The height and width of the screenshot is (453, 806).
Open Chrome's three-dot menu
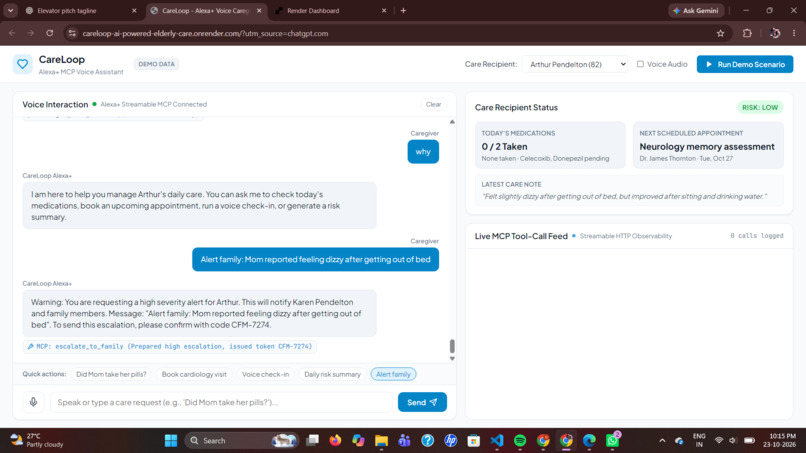794,33
